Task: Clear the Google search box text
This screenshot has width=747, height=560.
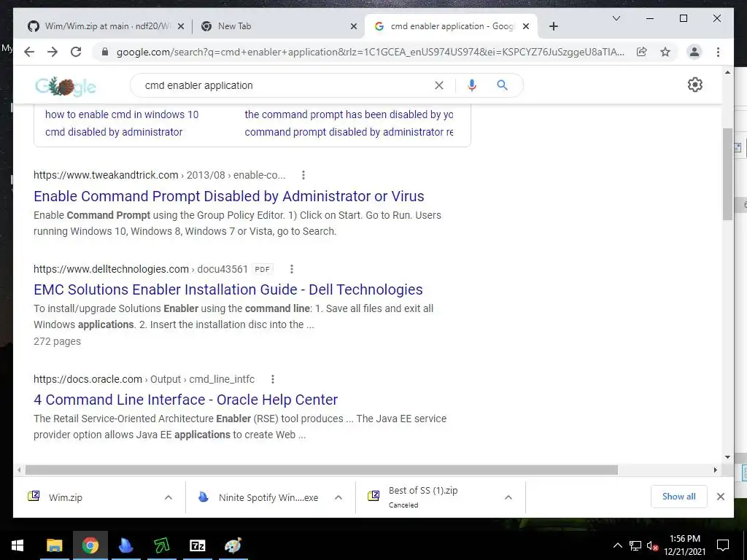Action: [438, 85]
